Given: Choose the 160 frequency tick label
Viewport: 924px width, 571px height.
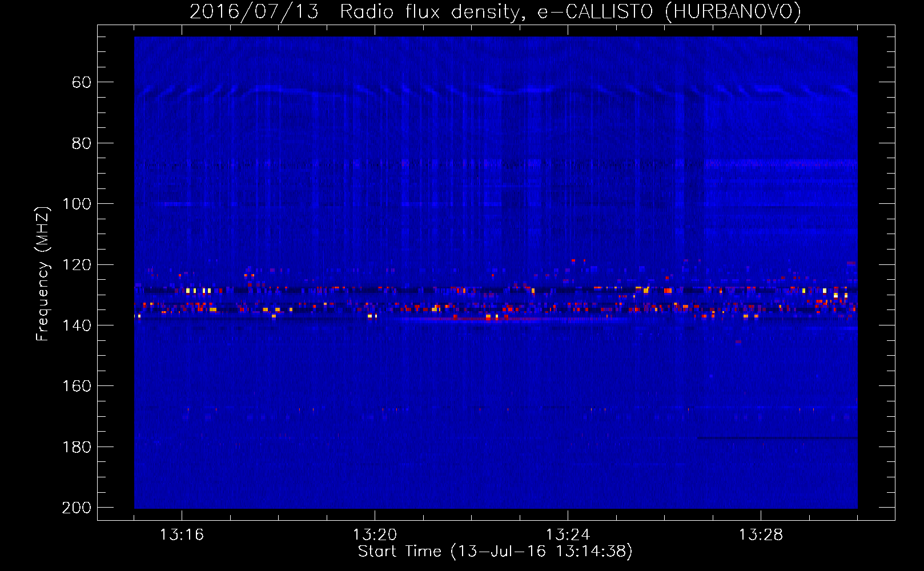Looking at the screenshot, I should (x=77, y=386).
